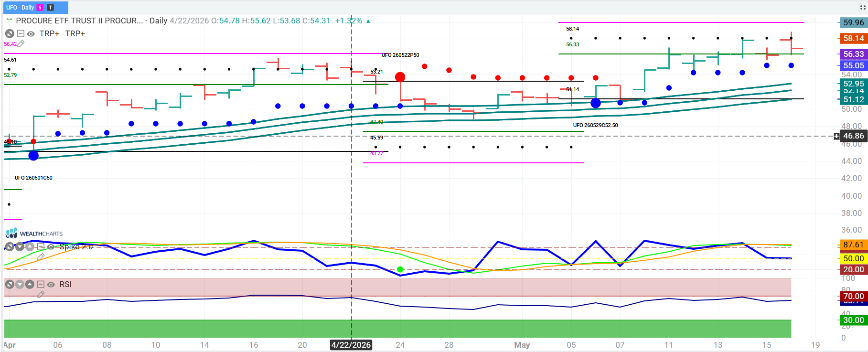Click the 4/22/2026 crosshair date label
The height and width of the screenshot is (352, 868).
coord(351,345)
